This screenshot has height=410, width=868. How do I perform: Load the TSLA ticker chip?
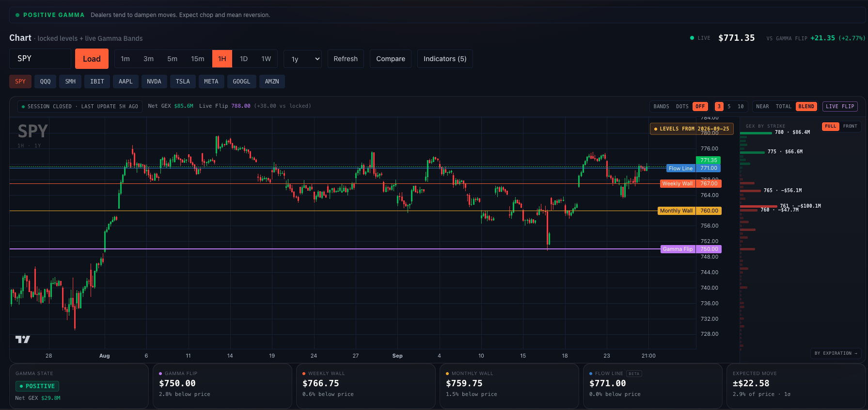183,82
